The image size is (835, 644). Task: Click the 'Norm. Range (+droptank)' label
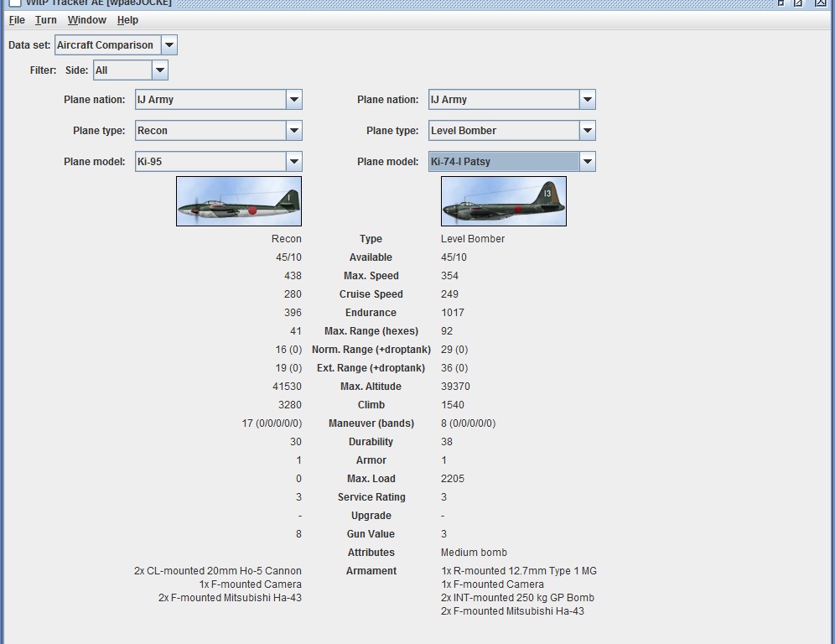point(371,350)
